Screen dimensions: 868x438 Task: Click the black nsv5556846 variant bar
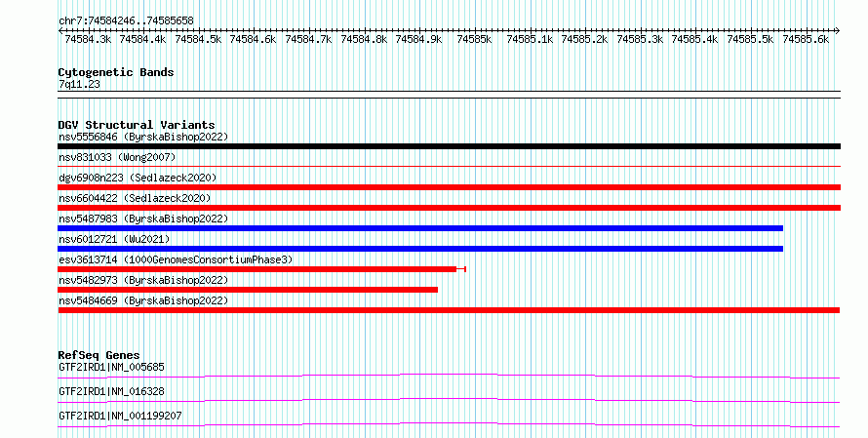coord(449,146)
